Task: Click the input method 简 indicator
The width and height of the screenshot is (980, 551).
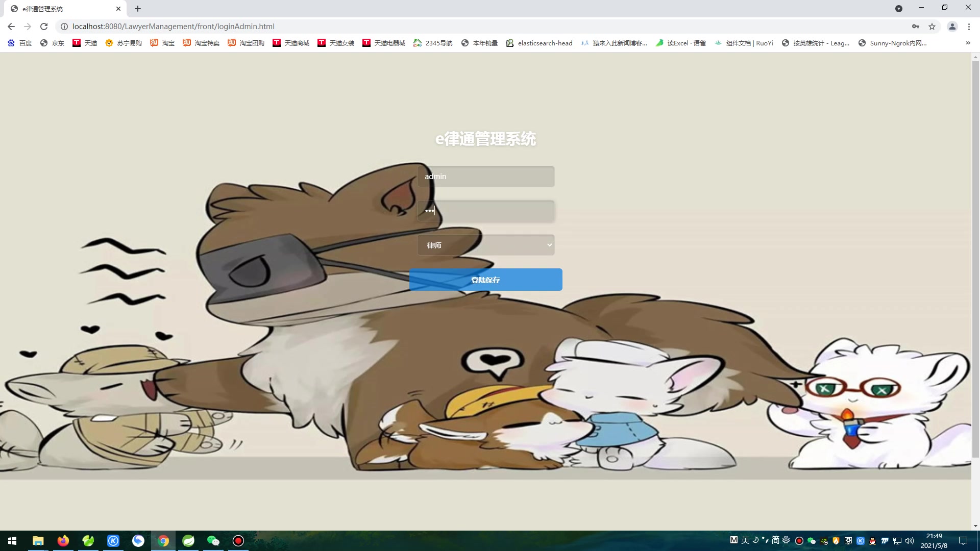Action: pos(775,541)
